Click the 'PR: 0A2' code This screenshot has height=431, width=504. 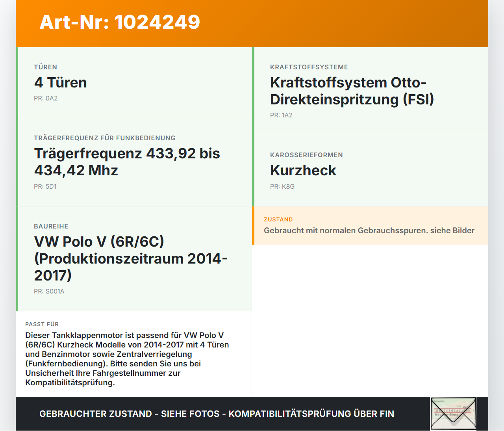46,98
